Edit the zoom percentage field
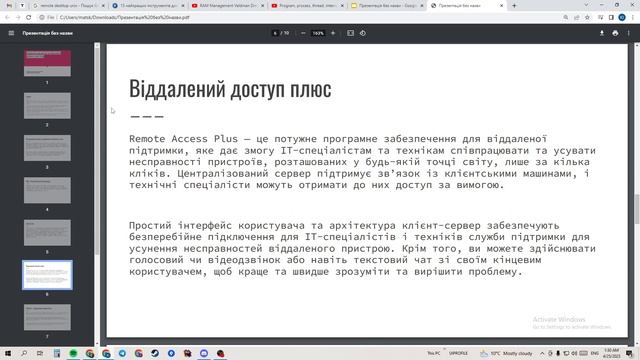 pyautogui.click(x=318, y=33)
